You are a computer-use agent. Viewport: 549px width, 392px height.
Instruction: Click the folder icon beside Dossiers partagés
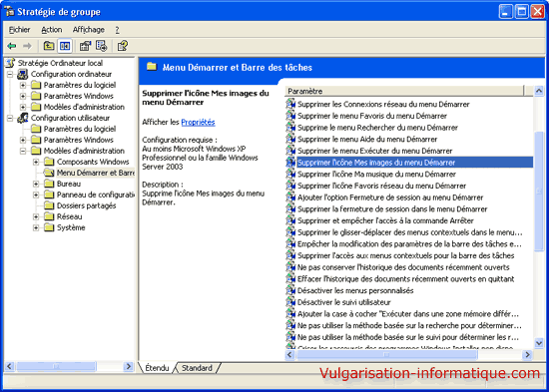(x=49, y=205)
